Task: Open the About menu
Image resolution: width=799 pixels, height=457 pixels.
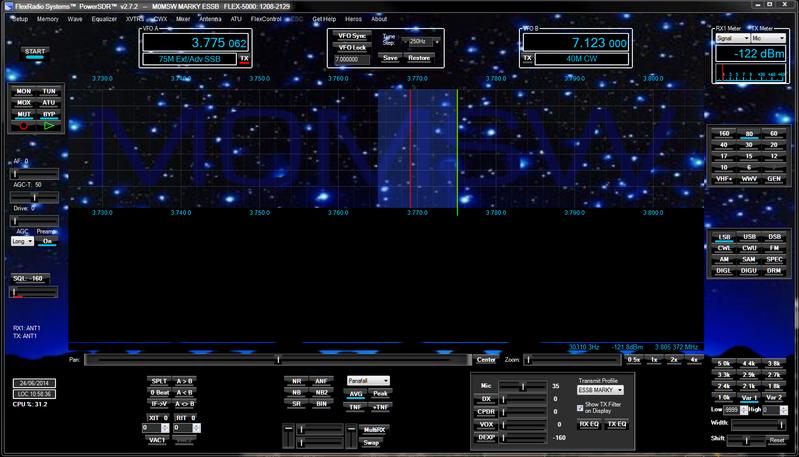Action: tap(379, 19)
